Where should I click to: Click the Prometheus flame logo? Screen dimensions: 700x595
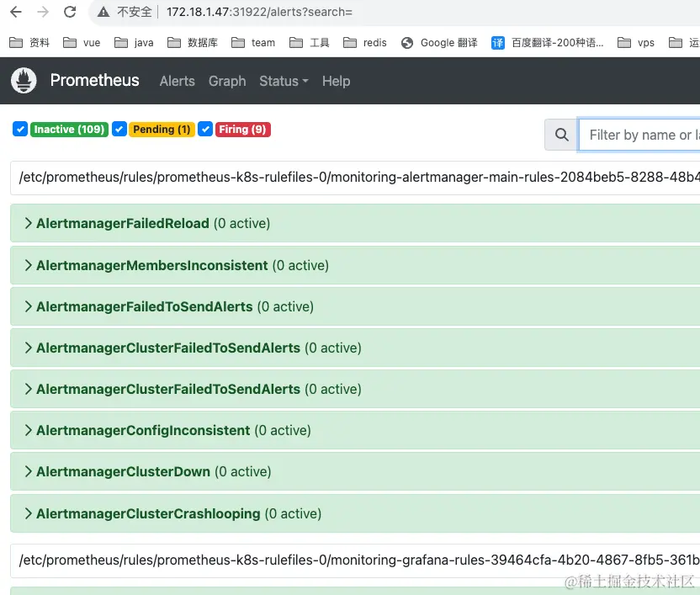[24, 81]
